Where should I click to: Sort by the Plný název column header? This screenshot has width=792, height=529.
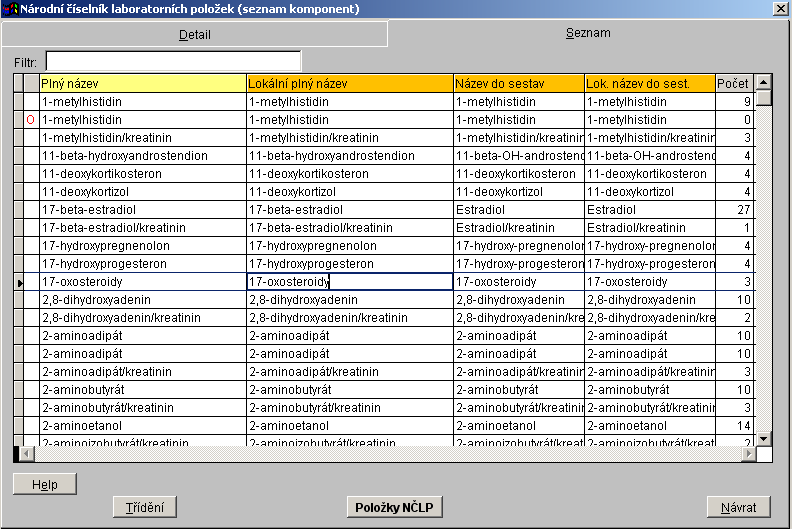coord(143,83)
